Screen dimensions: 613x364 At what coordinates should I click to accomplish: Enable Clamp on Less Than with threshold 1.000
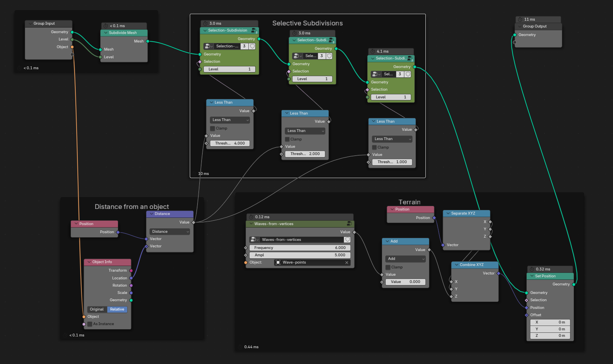(374, 147)
